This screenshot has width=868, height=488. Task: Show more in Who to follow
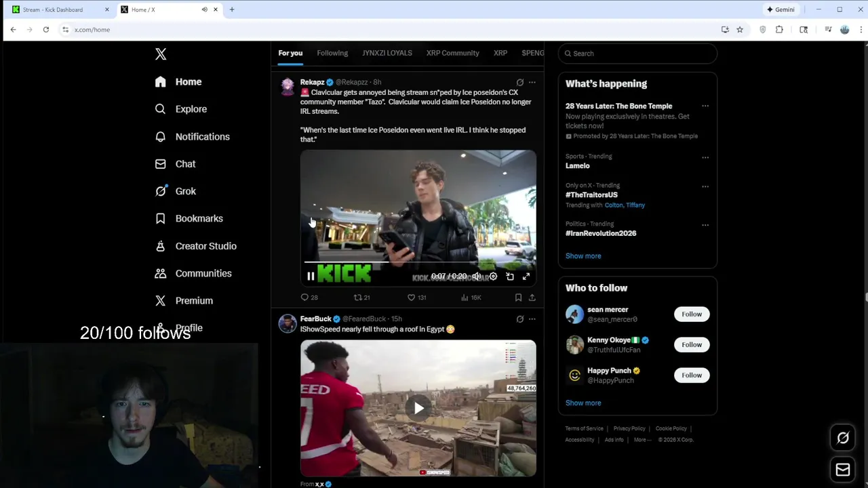coord(583,403)
